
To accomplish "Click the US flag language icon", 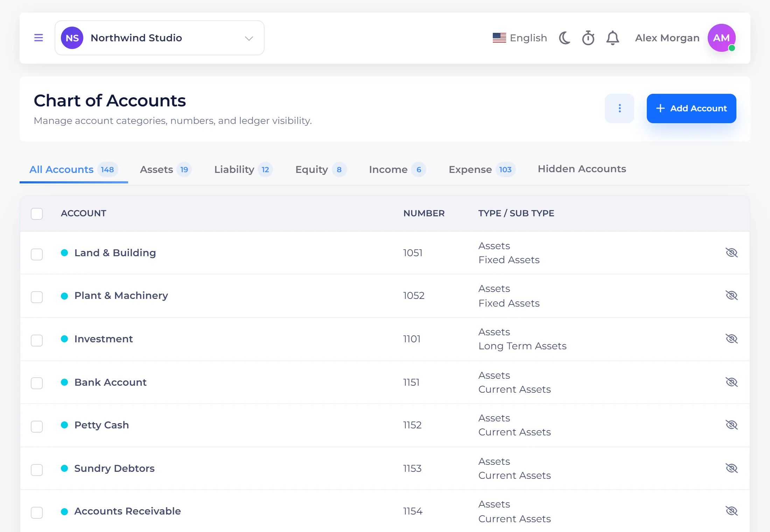I will tap(499, 38).
